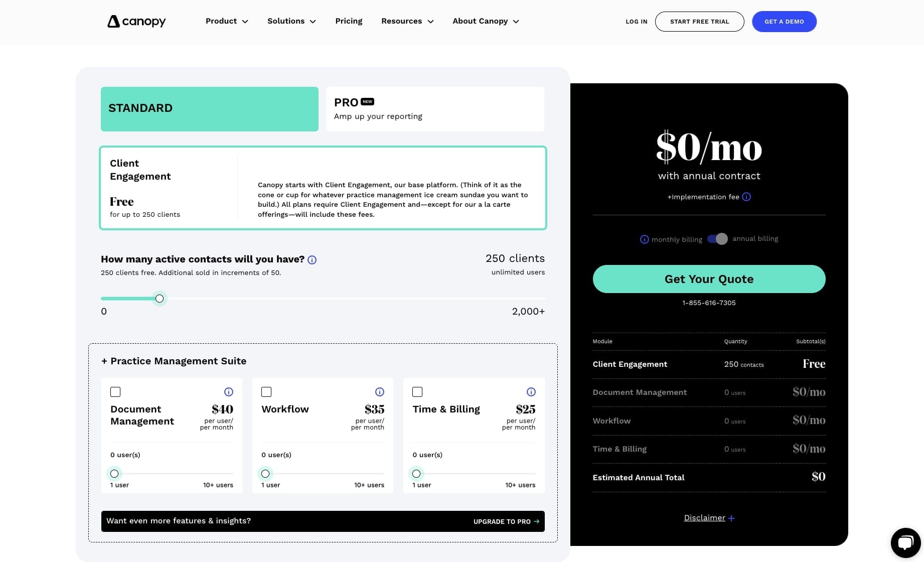Image resolution: width=924 pixels, height=562 pixels.
Task: Click info icon beside active contacts question
Action: pos(312,260)
